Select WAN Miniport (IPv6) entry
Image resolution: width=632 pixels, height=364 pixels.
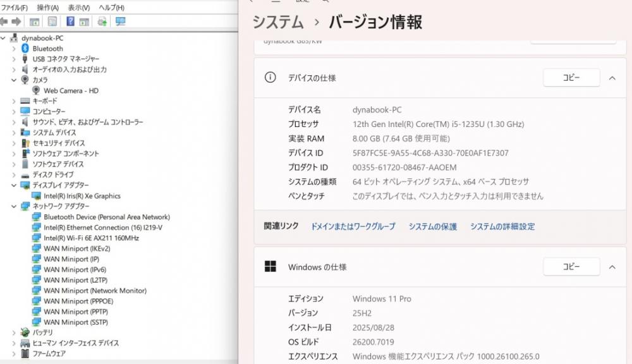point(75,269)
